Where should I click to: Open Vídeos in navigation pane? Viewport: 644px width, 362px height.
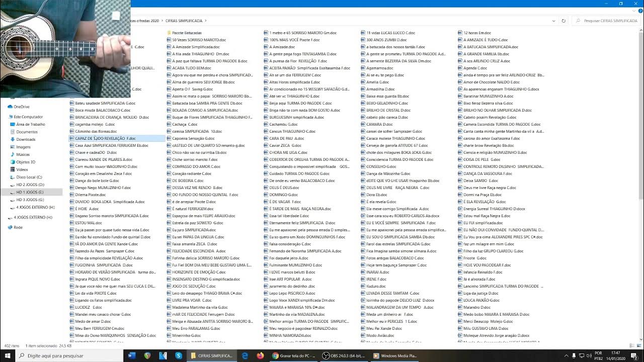22,169
